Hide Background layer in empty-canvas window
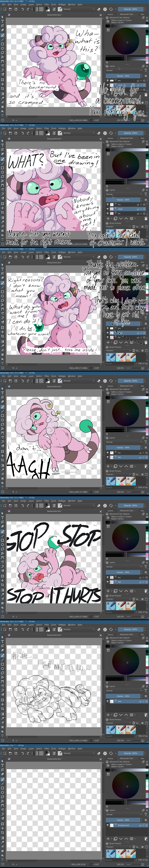Image resolution: width=149 pixels, height=868 pixels. pyautogui.click(x=108, y=825)
